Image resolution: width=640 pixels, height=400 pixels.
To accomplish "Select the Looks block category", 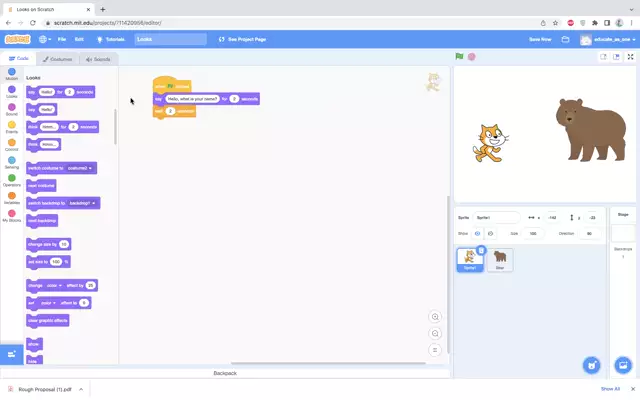I will (x=12, y=92).
